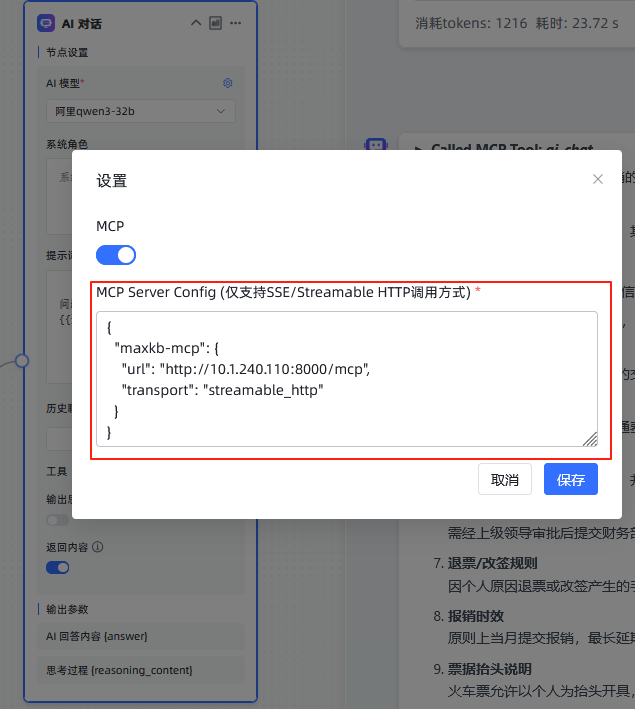This screenshot has height=709, width=635.
Task: Open the AI model settings gear icon
Action: tap(227, 83)
